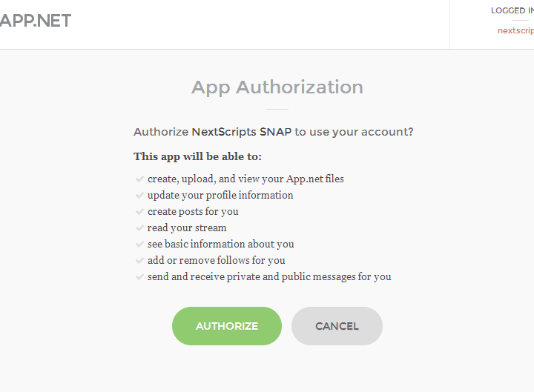Image resolution: width=534 pixels, height=392 pixels.
Task: Click the create, upload, and view files text
Action: (x=245, y=179)
